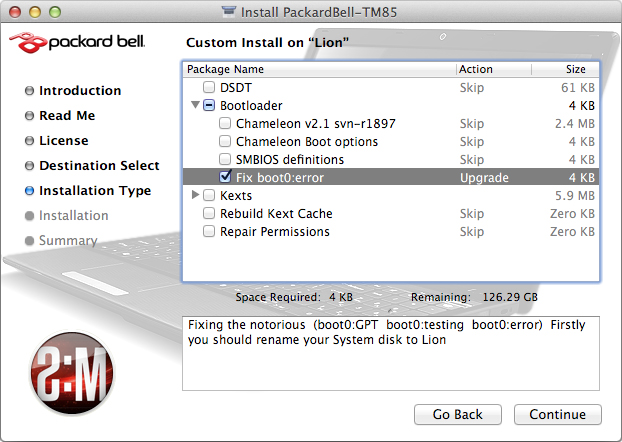Image resolution: width=622 pixels, height=442 pixels.
Task: Check the SMBIOS definitions checkbox
Action: tap(225, 159)
